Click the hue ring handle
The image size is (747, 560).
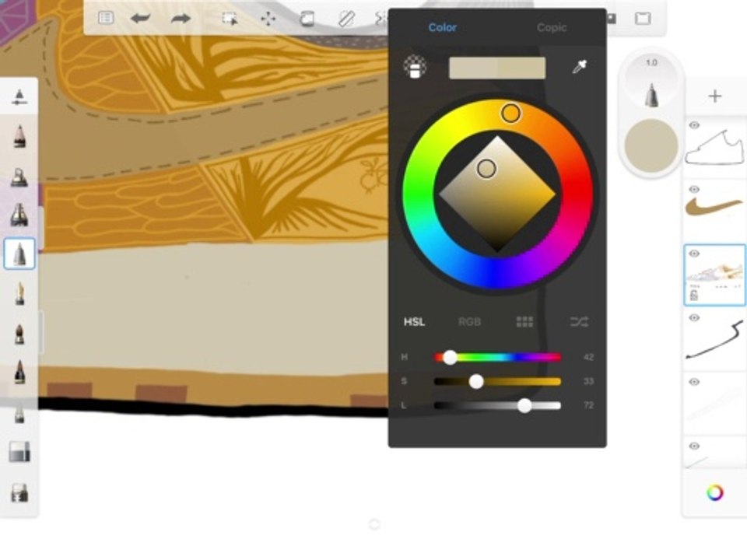(x=510, y=114)
